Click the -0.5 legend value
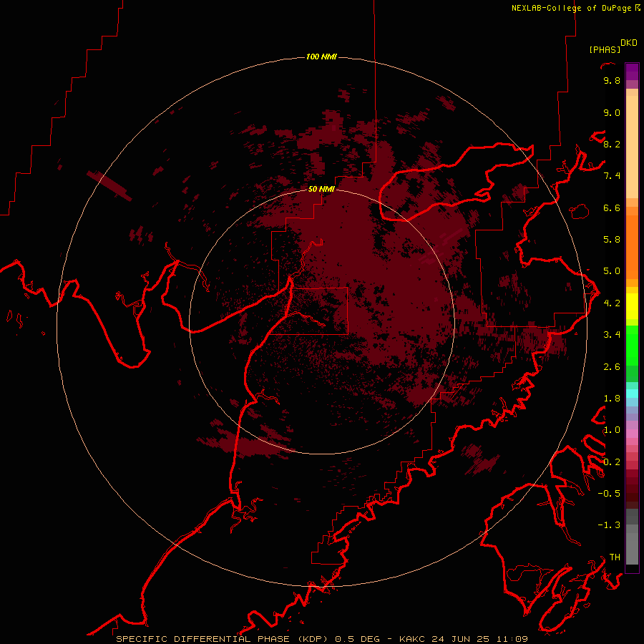Viewport: 644px width, 644px height. (x=609, y=494)
